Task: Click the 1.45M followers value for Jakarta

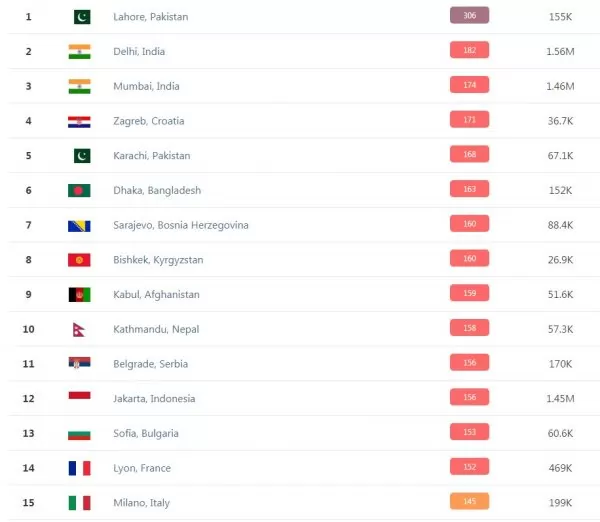Action: click(x=560, y=398)
